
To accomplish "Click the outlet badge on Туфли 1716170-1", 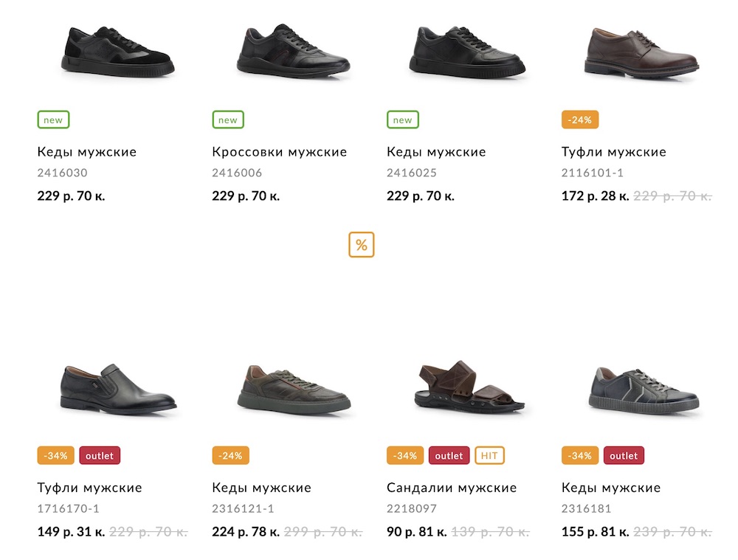I will pos(100,455).
